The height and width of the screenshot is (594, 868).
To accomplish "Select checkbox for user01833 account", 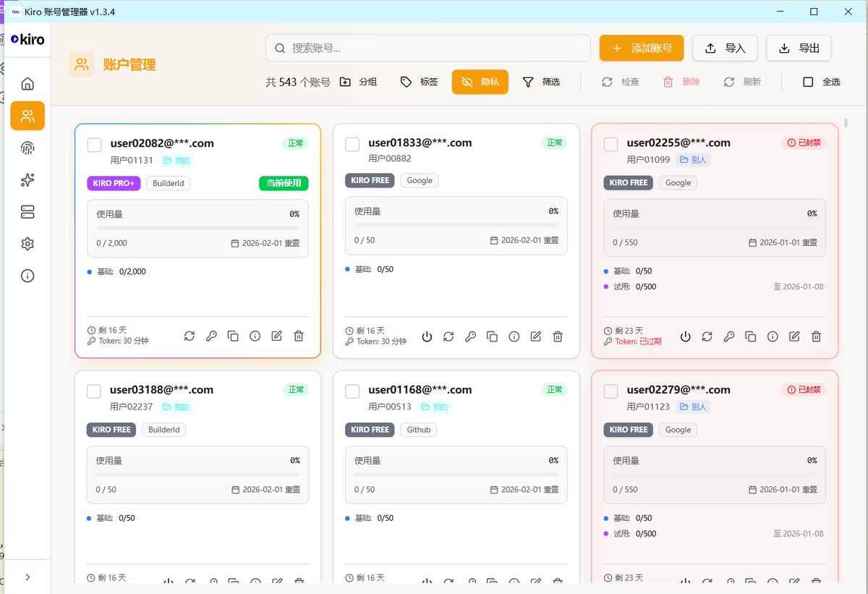I will [x=352, y=145].
